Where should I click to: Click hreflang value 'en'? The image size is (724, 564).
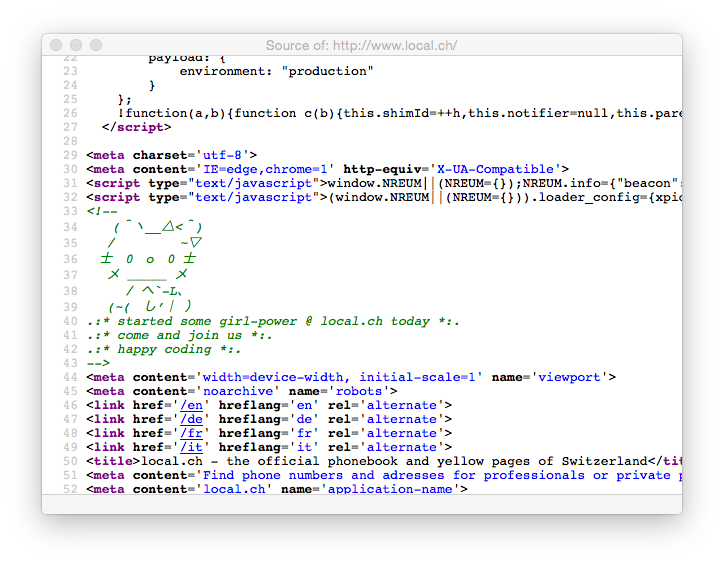coord(304,405)
